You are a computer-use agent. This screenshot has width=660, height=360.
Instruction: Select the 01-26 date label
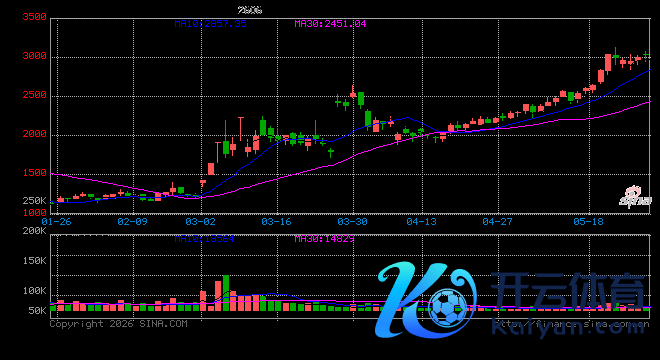[x=56, y=222]
